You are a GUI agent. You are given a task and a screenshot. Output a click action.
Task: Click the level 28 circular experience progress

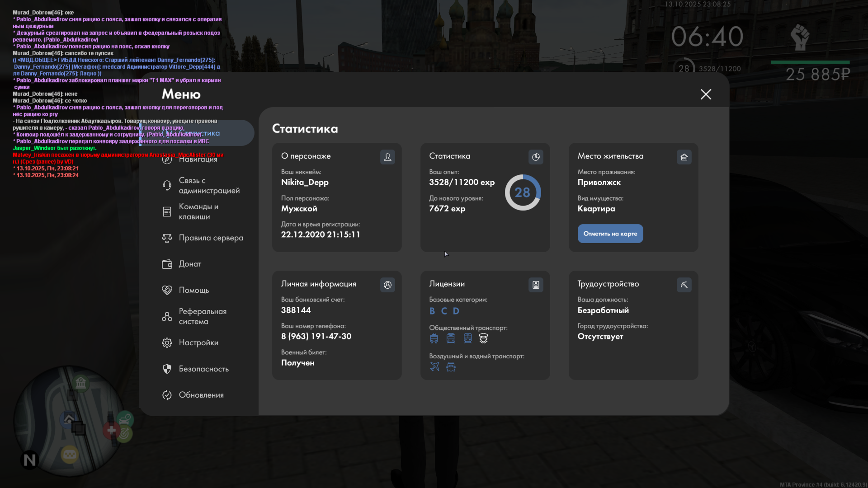click(523, 192)
